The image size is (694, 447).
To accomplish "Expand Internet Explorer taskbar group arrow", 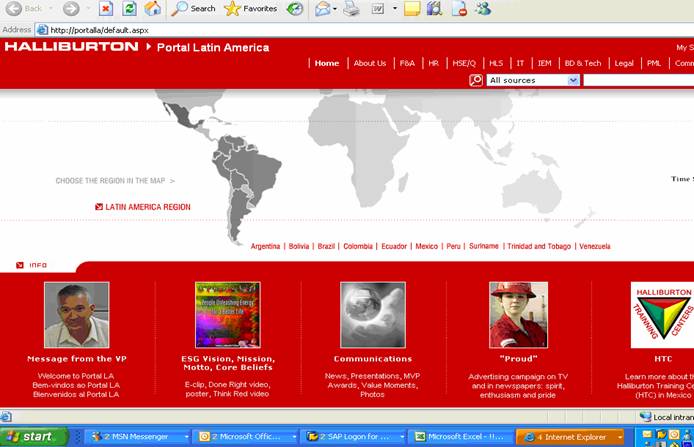I will 619,437.
